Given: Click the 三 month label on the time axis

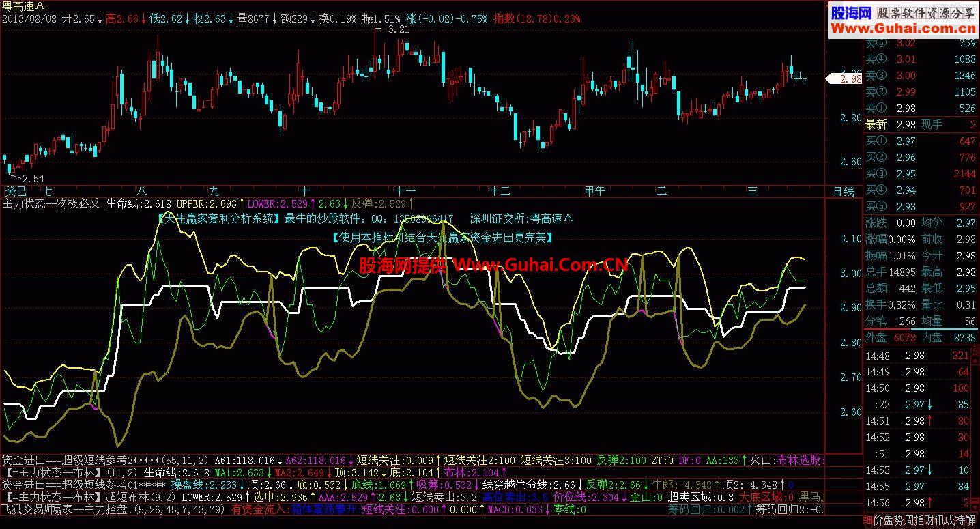Looking at the screenshot, I should click(753, 192).
